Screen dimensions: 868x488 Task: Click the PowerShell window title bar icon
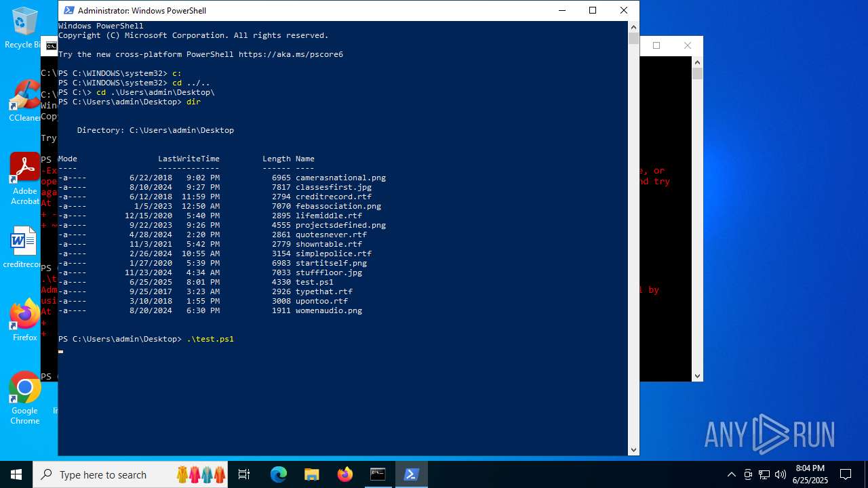[68, 10]
